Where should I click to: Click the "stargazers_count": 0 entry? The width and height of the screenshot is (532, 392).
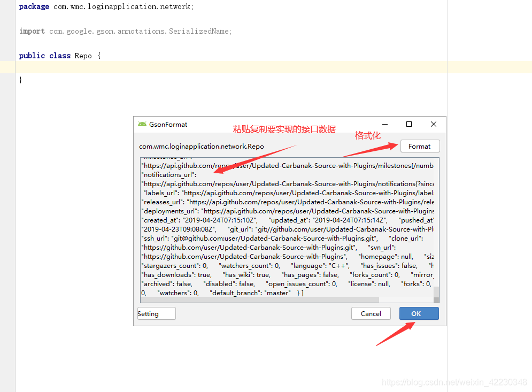(174, 266)
